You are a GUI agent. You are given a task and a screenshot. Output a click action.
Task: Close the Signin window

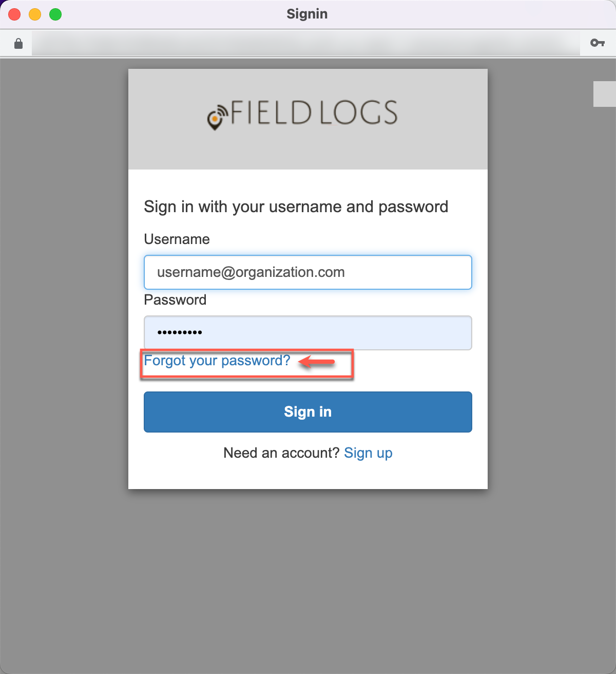click(x=14, y=14)
